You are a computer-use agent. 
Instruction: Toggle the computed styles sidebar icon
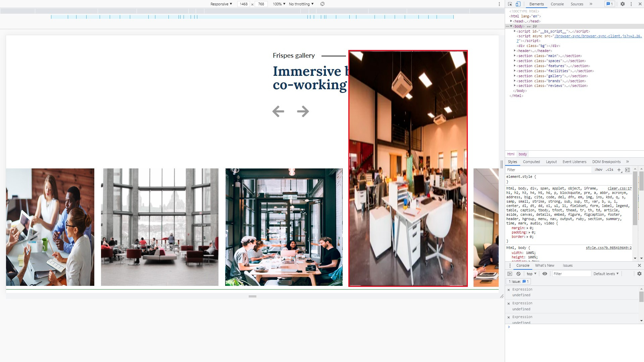(627, 170)
